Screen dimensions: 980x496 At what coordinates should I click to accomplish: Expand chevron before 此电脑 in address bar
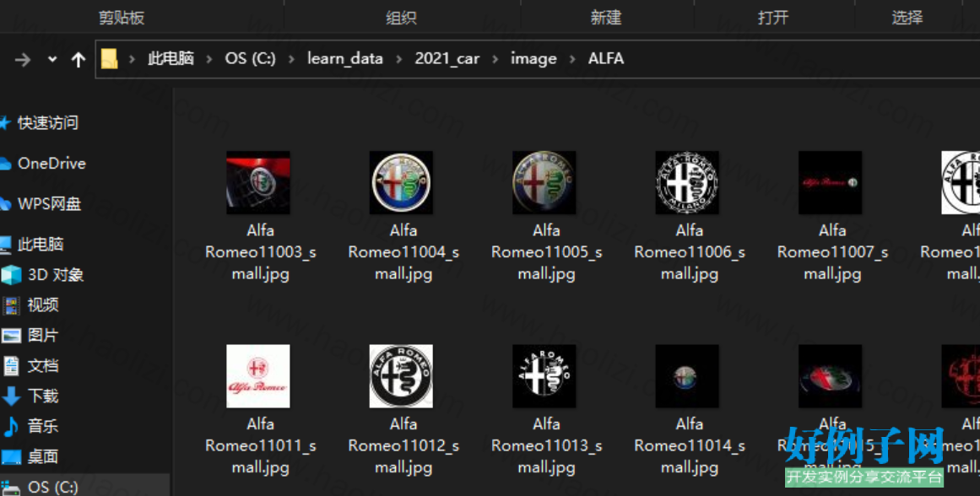coord(132,59)
